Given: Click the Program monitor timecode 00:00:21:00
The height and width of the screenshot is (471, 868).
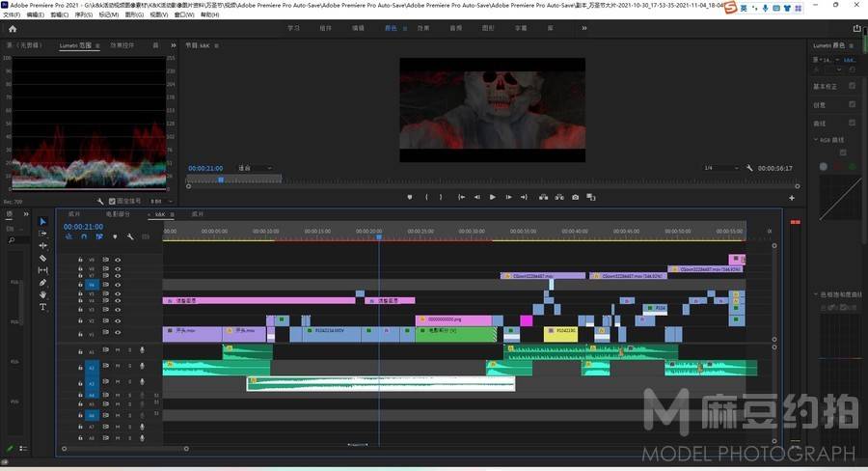Looking at the screenshot, I should [205, 168].
